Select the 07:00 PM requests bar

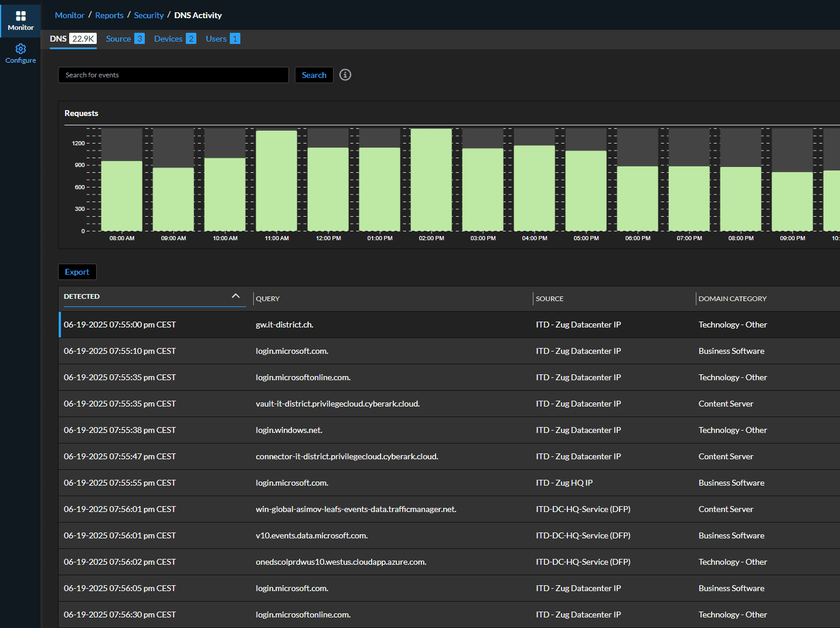pyautogui.click(x=689, y=199)
